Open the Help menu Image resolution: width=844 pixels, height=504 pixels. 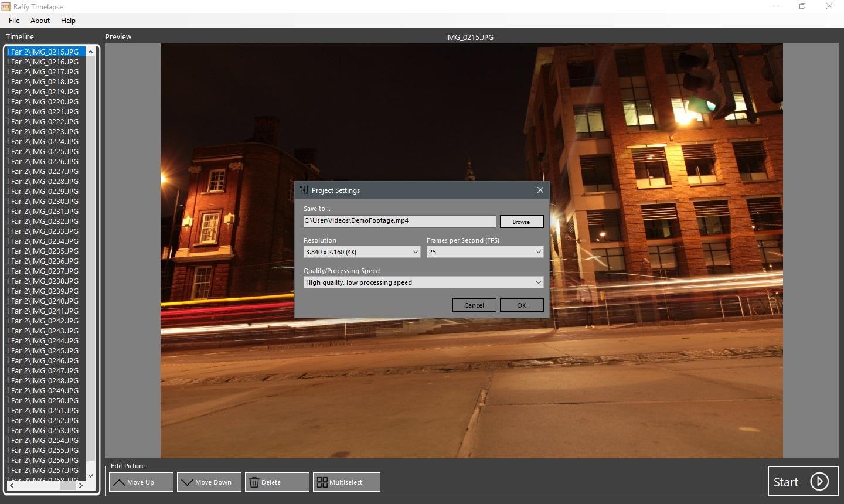click(x=68, y=21)
